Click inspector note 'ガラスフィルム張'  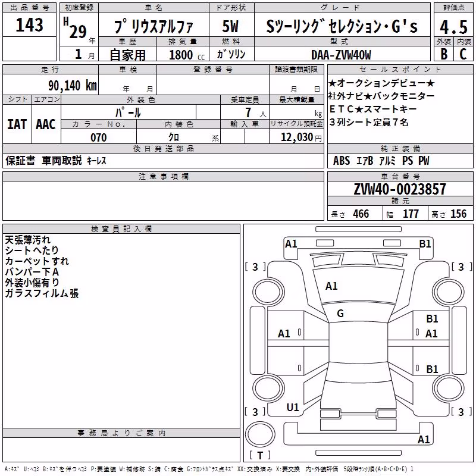[x=42, y=293]
